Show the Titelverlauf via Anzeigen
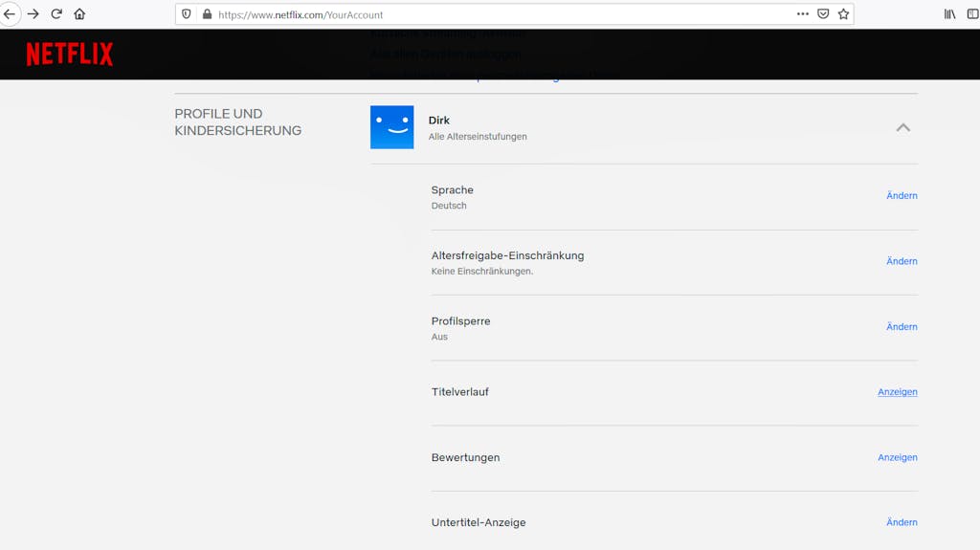Image resolution: width=980 pixels, height=550 pixels. (897, 392)
